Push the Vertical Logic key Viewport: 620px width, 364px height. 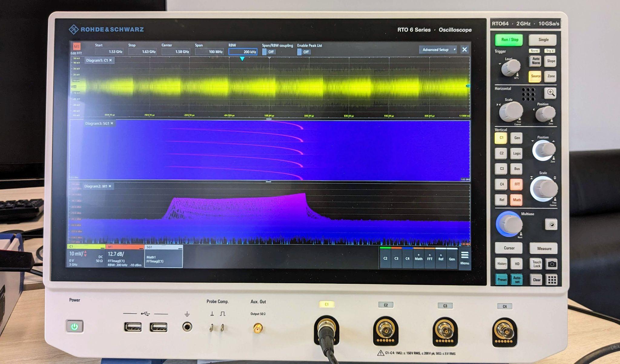(517, 153)
